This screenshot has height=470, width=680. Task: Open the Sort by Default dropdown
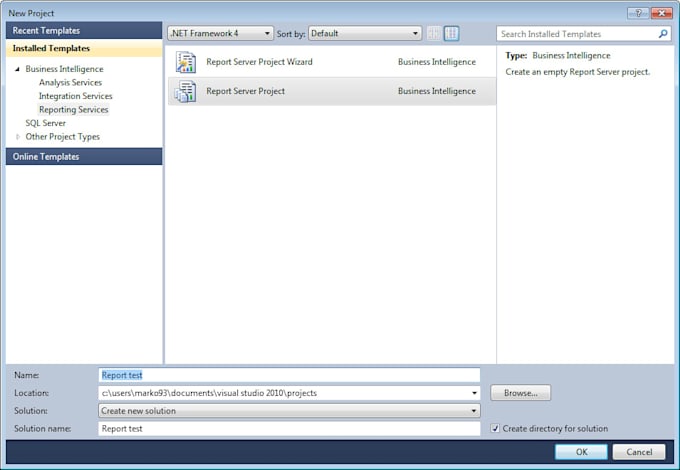(365, 33)
